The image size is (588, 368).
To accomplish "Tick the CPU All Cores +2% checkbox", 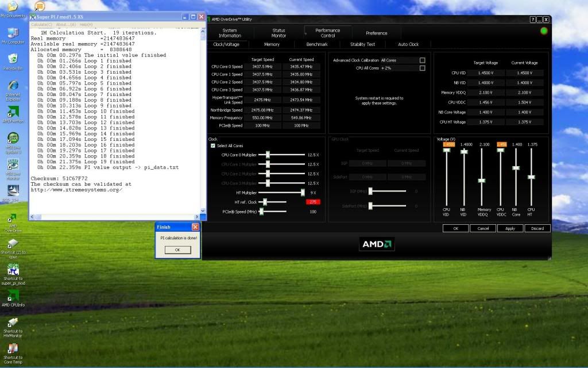I will tap(422, 68).
